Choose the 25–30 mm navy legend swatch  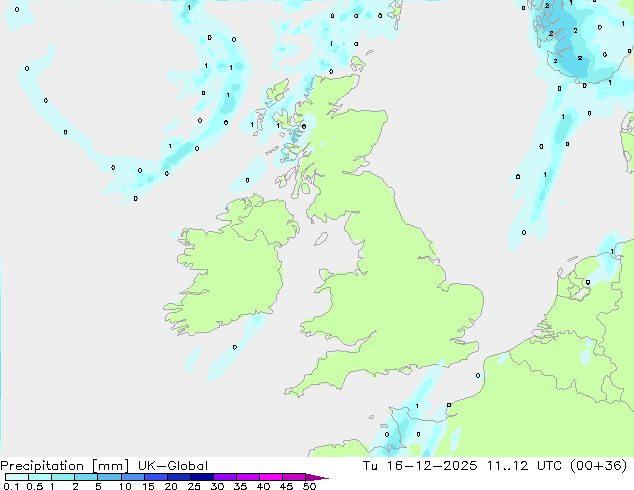tap(202, 477)
